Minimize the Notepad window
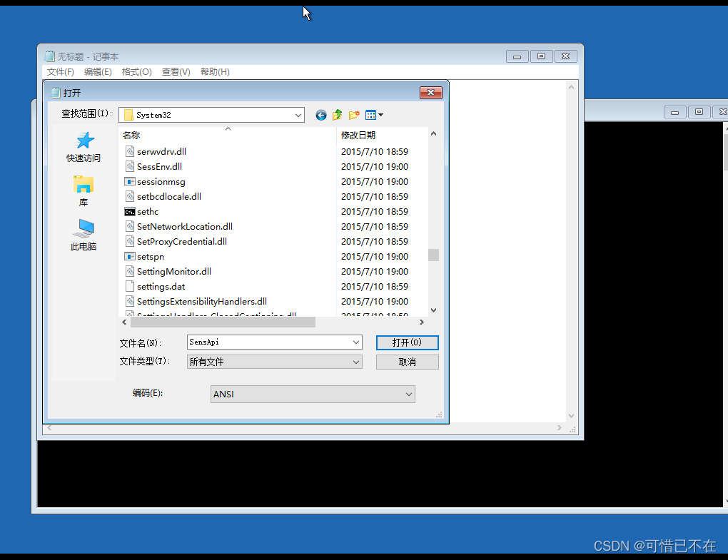Viewport: 728px width, 560px height. [x=517, y=56]
